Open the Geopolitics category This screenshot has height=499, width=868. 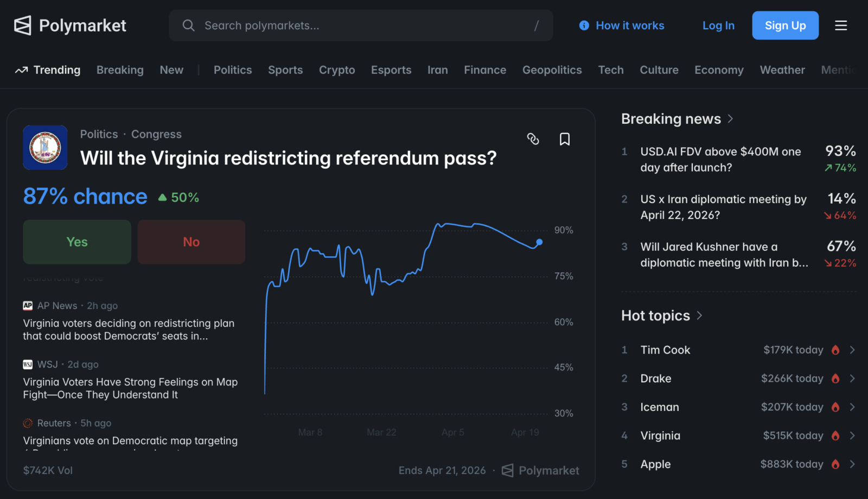click(552, 70)
